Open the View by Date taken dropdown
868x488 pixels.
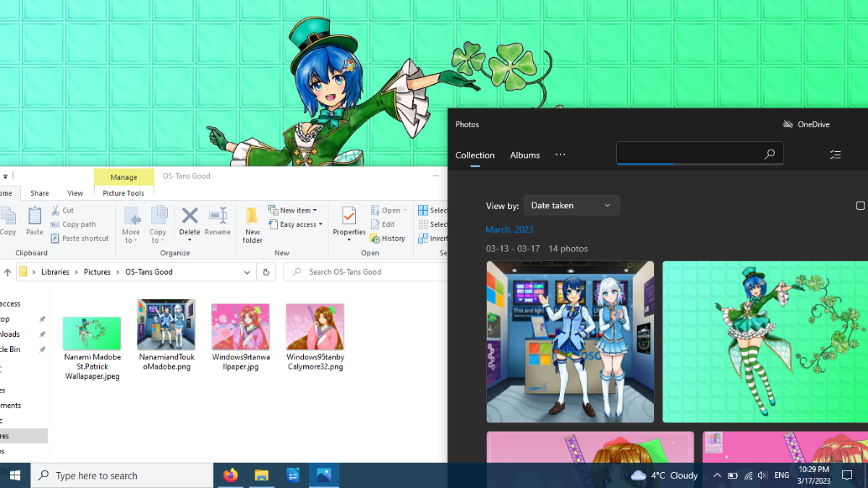coord(571,205)
